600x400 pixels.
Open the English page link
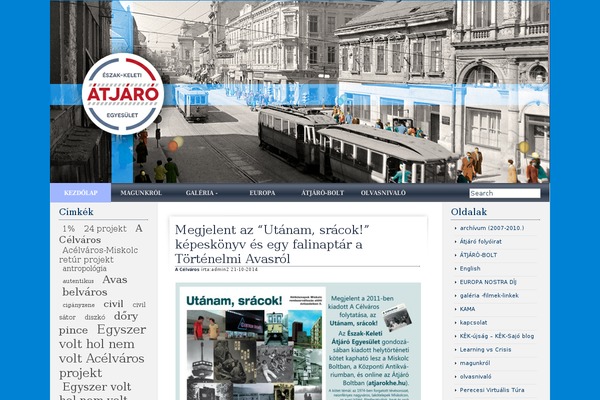470,268
